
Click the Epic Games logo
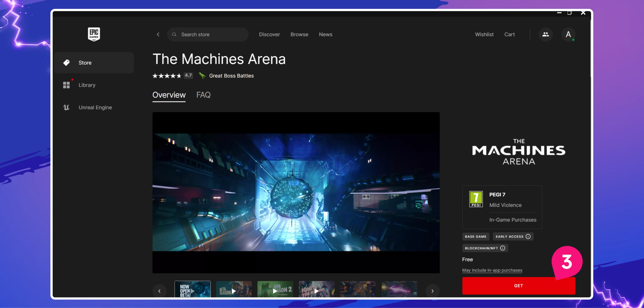click(x=94, y=34)
